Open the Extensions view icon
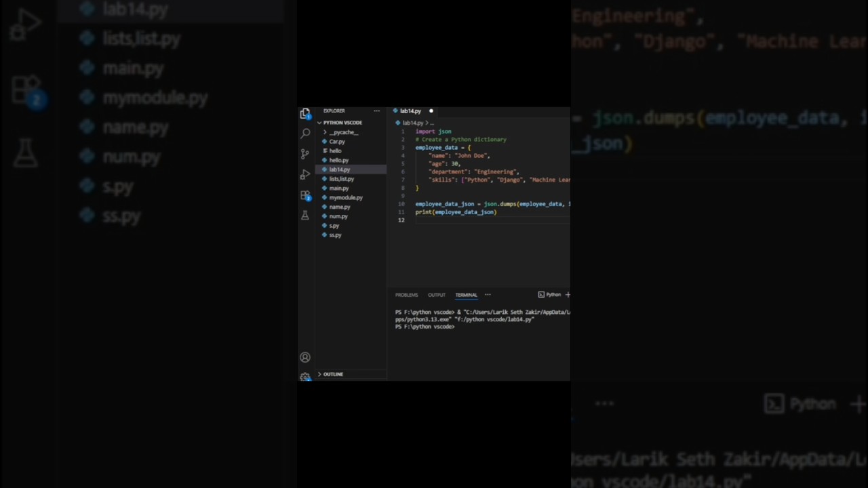This screenshot has height=488, width=868. [305, 195]
